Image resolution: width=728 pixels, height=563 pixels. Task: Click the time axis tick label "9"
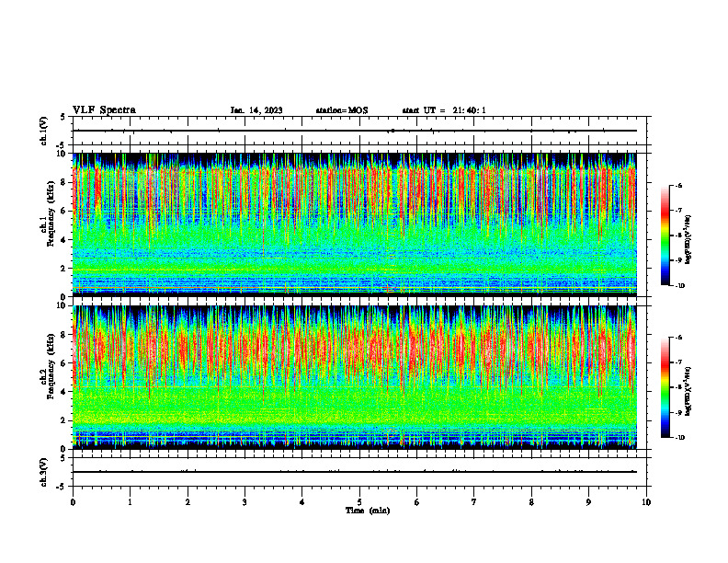(x=588, y=502)
